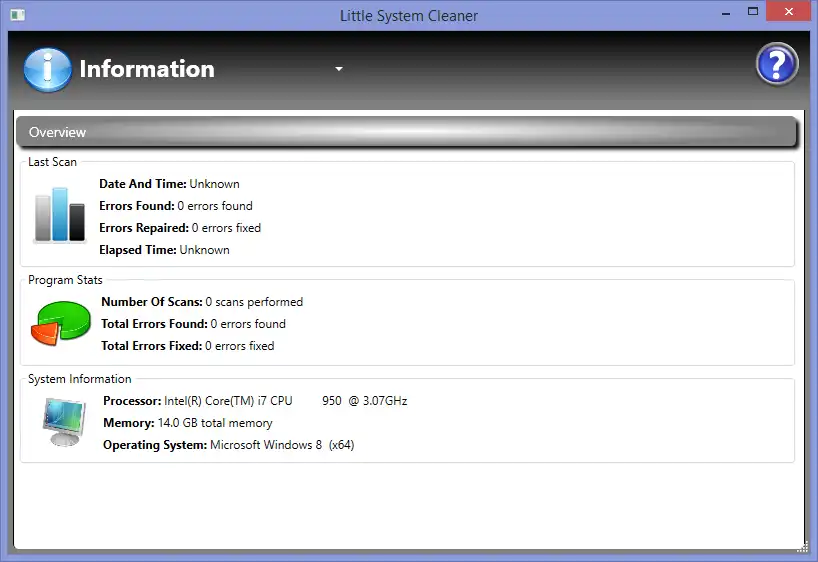Click the app icon in the title bar
818x562 pixels.
point(17,15)
